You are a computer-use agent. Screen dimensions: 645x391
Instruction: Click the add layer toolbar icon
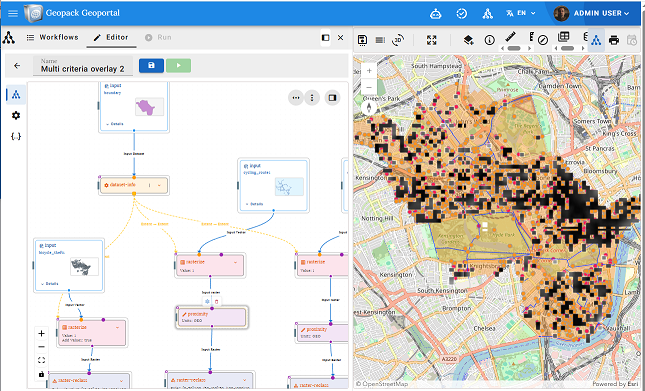468,40
